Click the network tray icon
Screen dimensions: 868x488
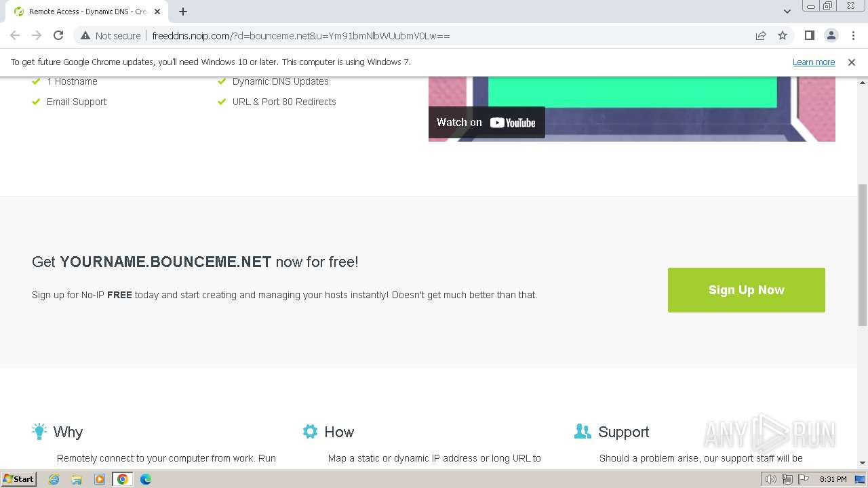[787, 479]
